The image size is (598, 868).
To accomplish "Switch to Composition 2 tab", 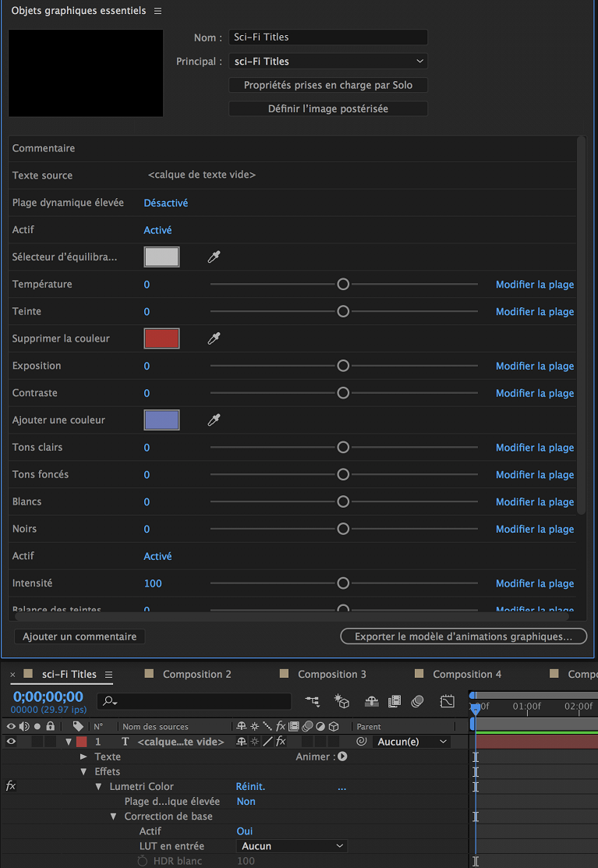I will [x=197, y=675].
